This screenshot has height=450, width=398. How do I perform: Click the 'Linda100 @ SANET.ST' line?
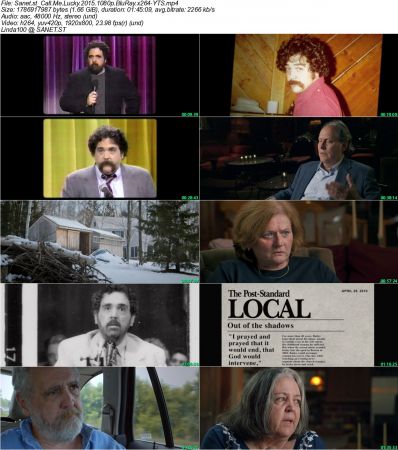(33, 30)
